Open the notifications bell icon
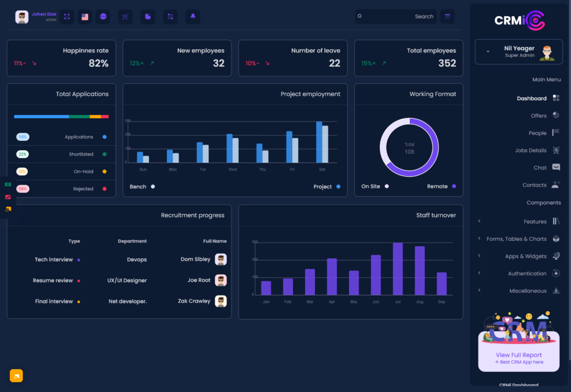This screenshot has width=571, height=392. [193, 16]
